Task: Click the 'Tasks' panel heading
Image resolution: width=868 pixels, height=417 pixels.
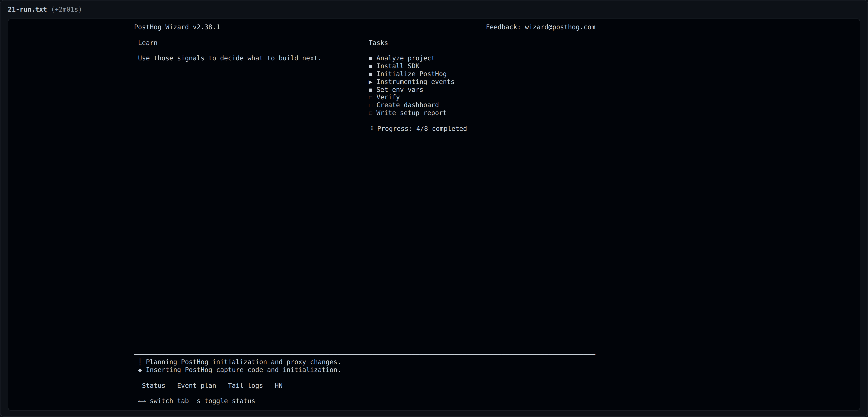Action: pyautogui.click(x=378, y=43)
